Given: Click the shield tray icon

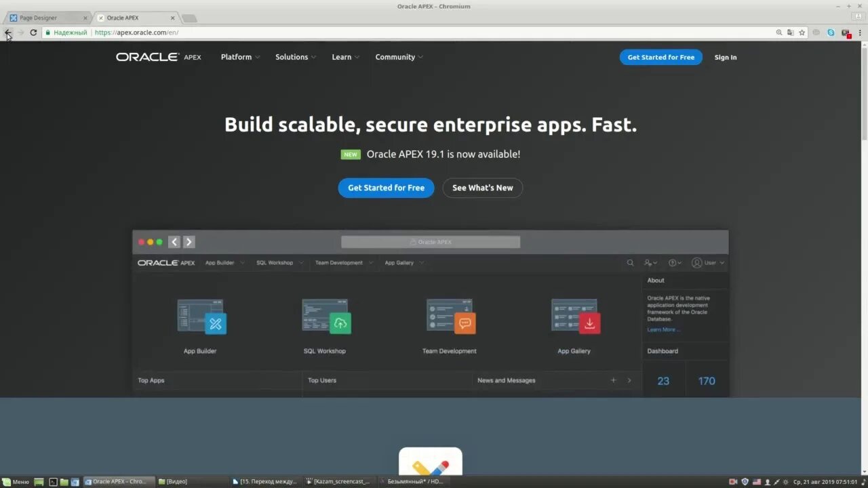Looking at the screenshot, I should (x=745, y=482).
